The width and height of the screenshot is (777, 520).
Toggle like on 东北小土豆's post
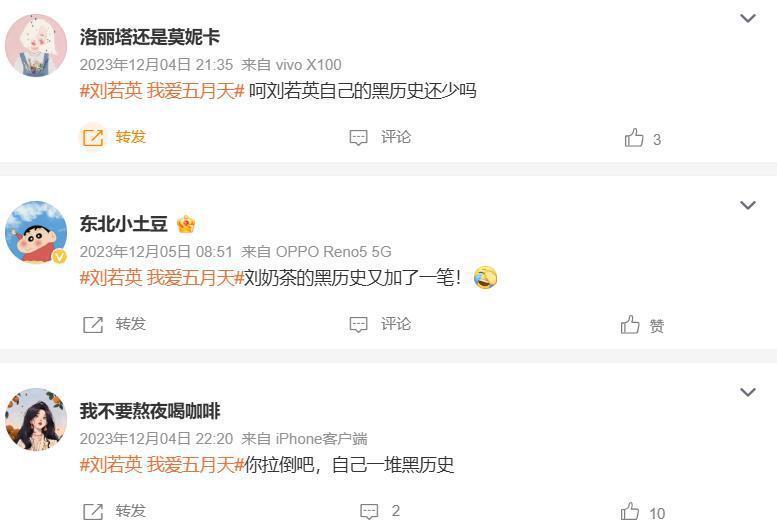tap(630, 325)
